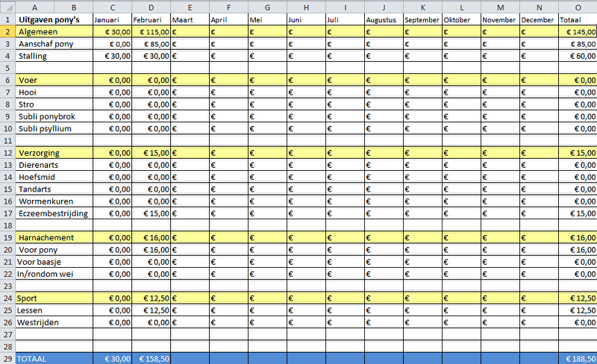Select Verzorging Februari cell € 15,00
Screen dimensions: 597x364
click(x=151, y=153)
